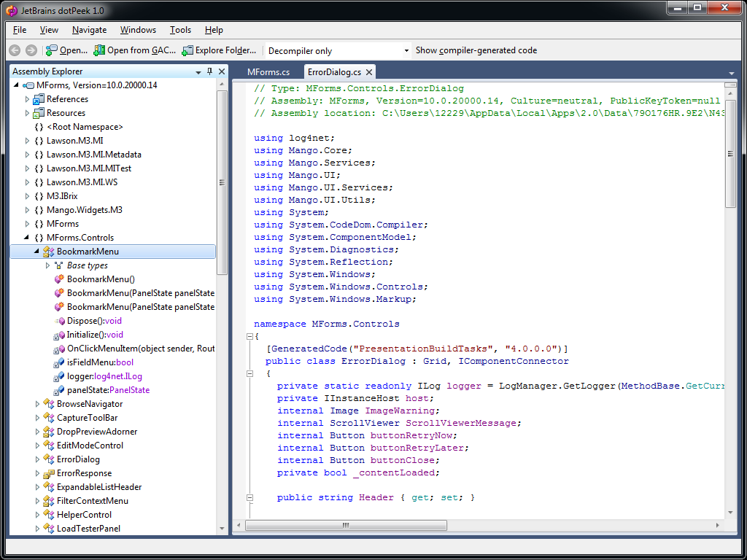The width and height of the screenshot is (747, 560).
Task: Expand the Lawson.M3.MI namespace node
Action: point(28,141)
